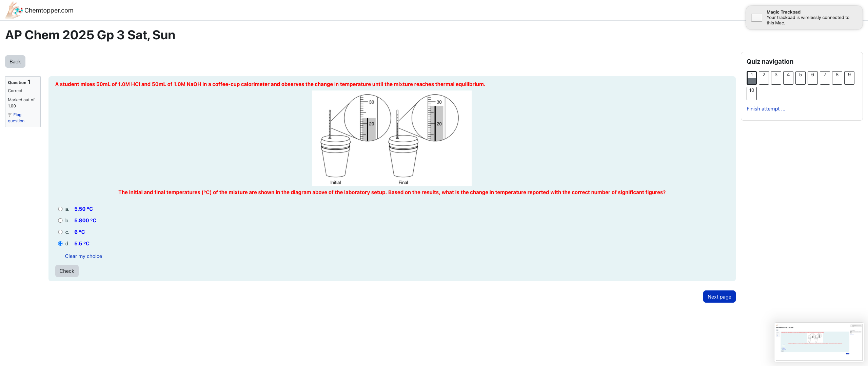Image resolution: width=868 pixels, height=366 pixels.
Task: Click the Check button
Action: (x=66, y=271)
